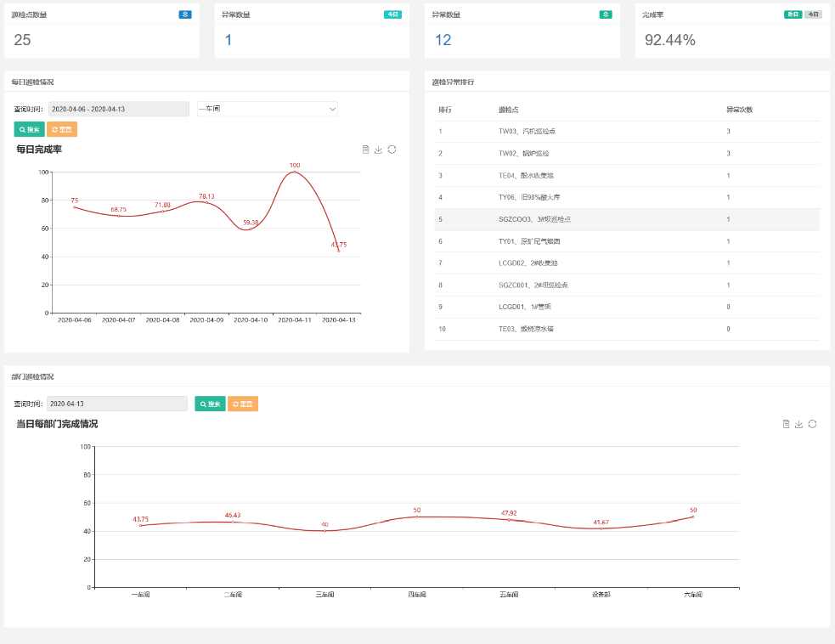Refresh the 当日每部门完成情况 chart

pyautogui.click(x=812, y=424)
